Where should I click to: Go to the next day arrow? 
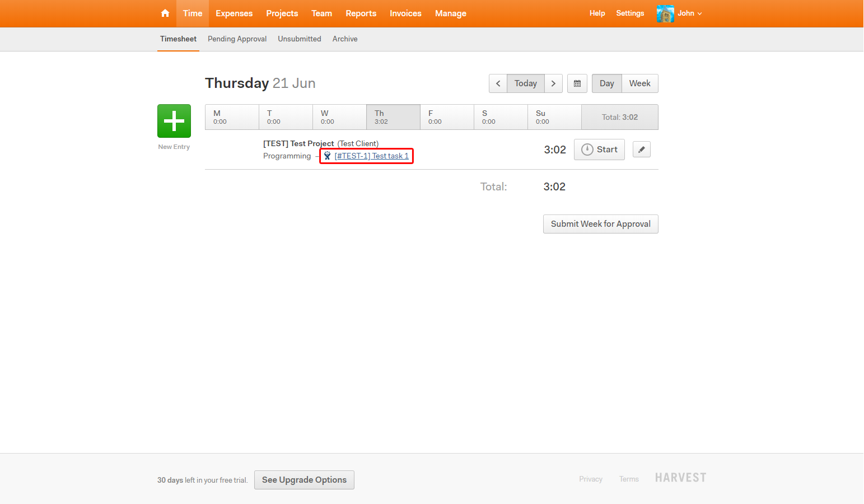[553, 83]
